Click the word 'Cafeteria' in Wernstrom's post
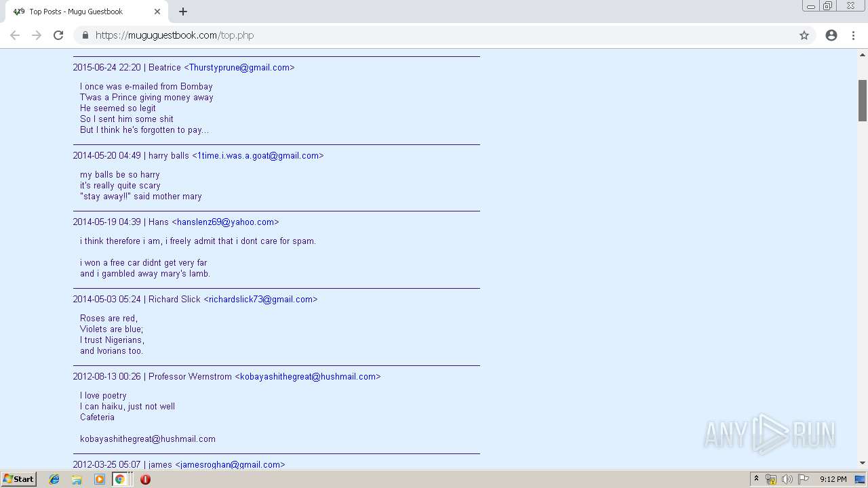Image resolution: width=868 pixels, height=488 pixels. (x=97, y=418)
